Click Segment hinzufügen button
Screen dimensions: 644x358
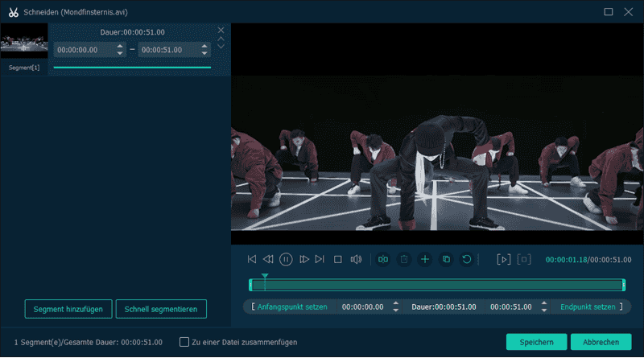pos(68,309)
